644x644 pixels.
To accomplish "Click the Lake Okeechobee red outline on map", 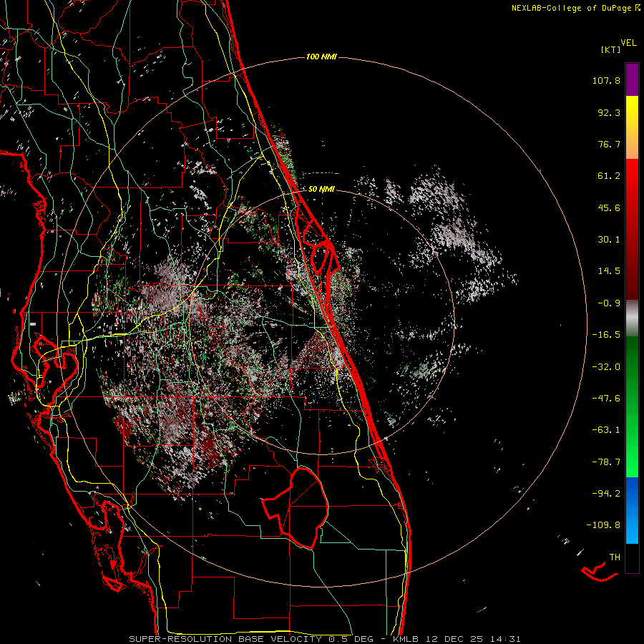I will click(296, 508).
